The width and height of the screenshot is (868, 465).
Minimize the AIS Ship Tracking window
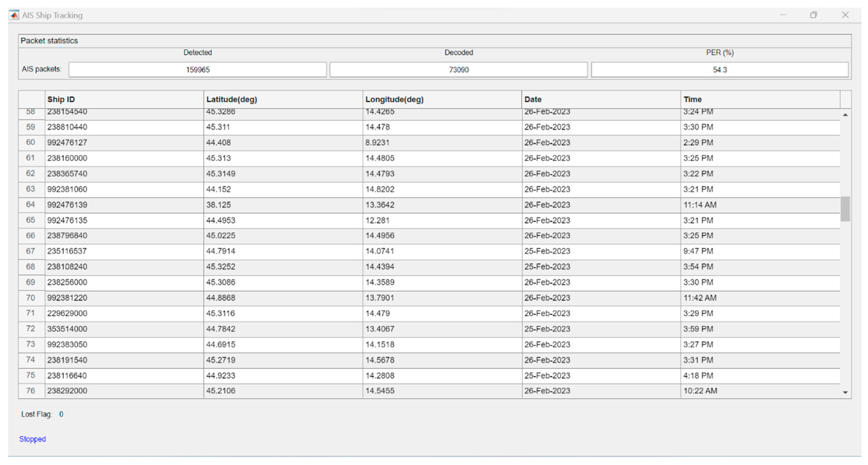783,15
